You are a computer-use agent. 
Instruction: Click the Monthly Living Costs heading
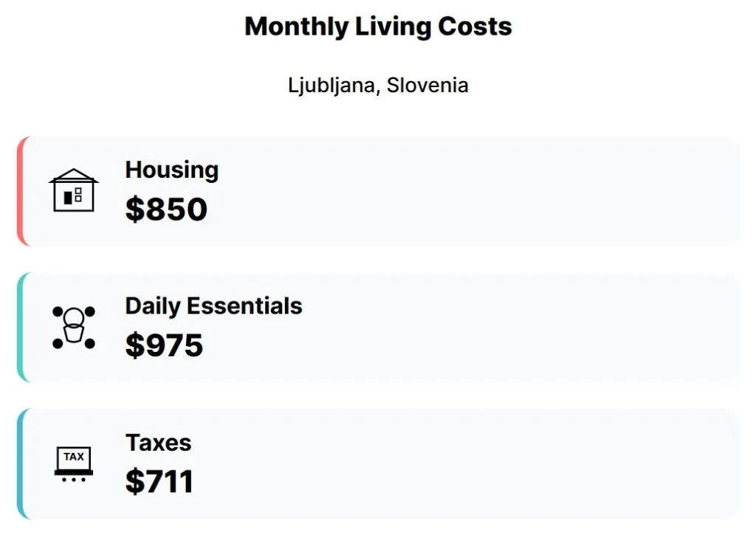point(378,27)
